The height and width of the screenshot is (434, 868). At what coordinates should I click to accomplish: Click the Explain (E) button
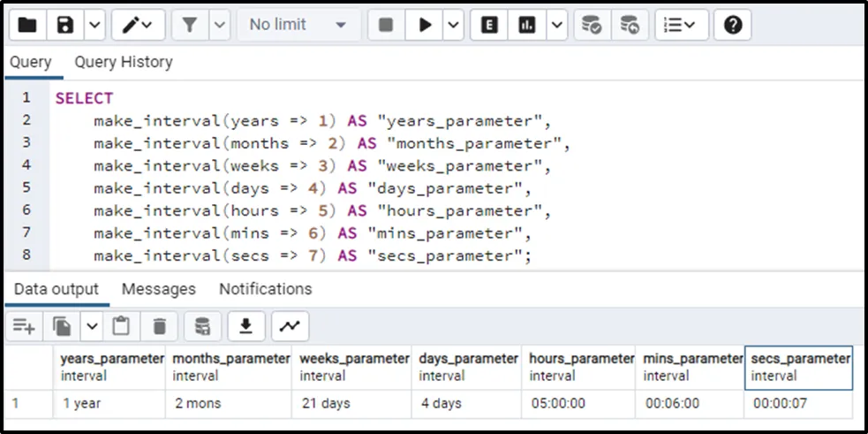(488, 26)
